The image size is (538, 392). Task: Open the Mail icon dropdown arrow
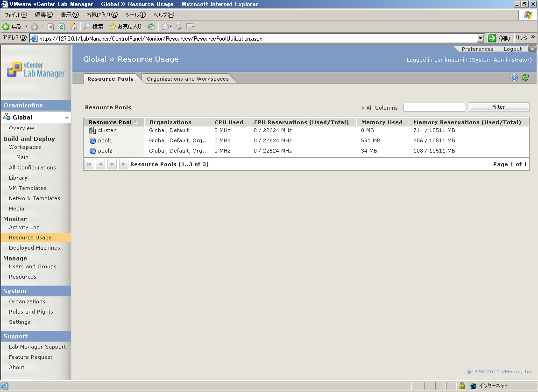click(x=171, y=27)
